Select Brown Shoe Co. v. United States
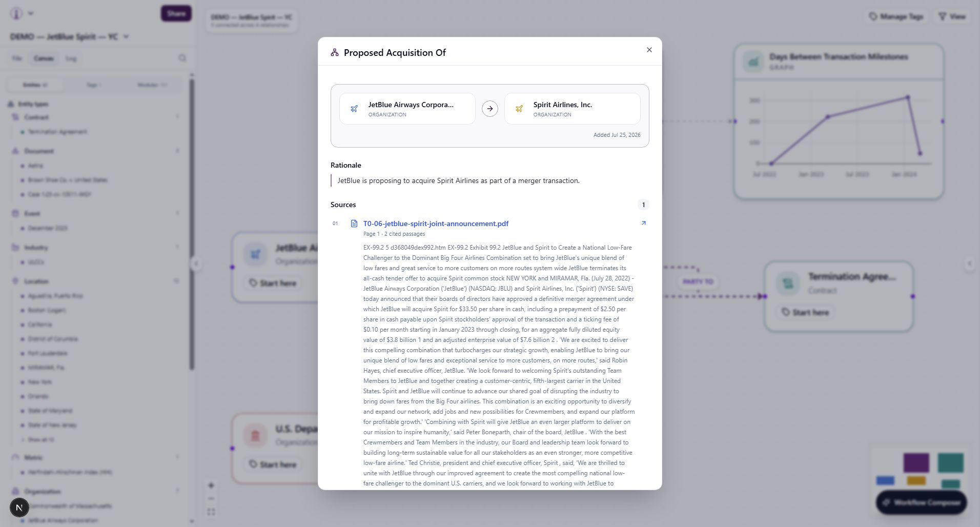Screen dimensions: 980x527 click(68, 180)
